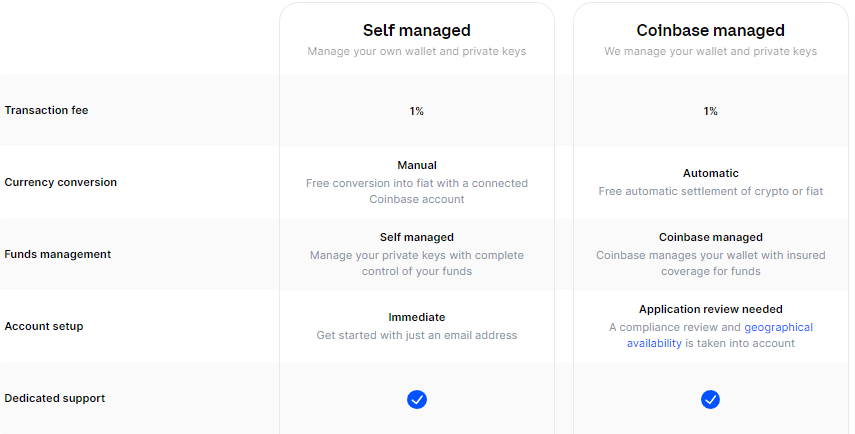Click 'Free automatic settlement of crypto or fiat' text
Screen dimensions: 855x434
pyautogui.click(x=710, y=191)
